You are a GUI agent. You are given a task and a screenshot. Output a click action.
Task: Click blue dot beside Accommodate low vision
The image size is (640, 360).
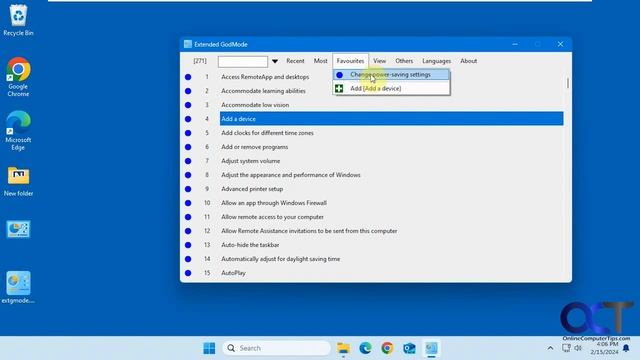coord(188,105)
